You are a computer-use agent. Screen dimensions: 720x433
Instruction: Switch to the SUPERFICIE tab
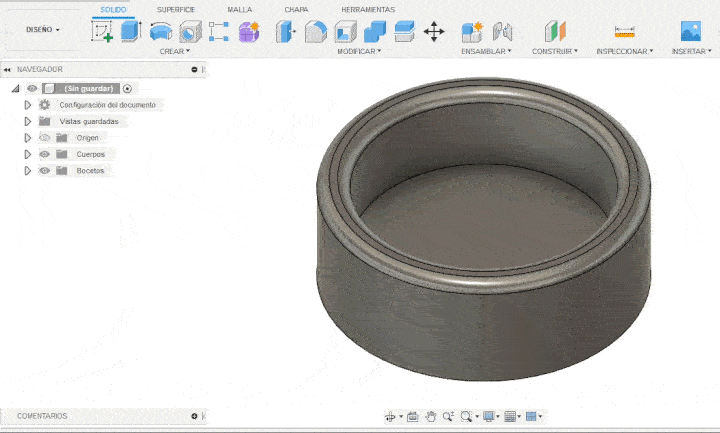pyautogui.click(x=176, y=9)
